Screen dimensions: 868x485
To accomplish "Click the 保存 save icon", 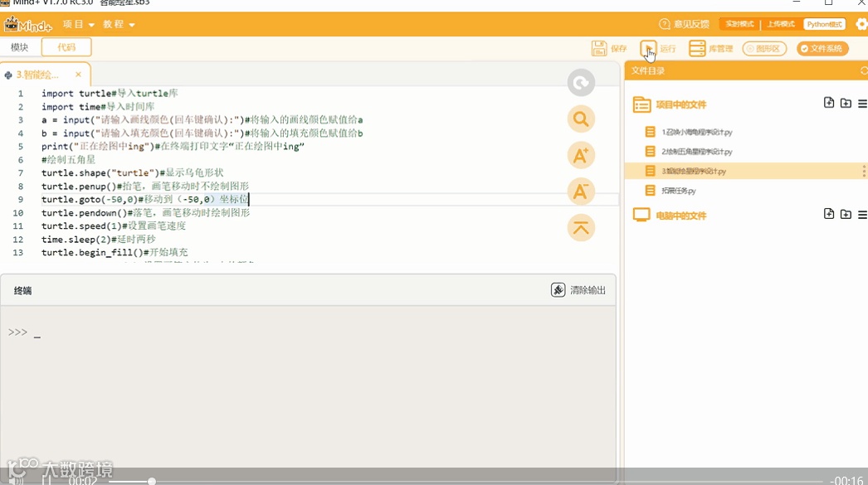I will click(x=599, y=49).
